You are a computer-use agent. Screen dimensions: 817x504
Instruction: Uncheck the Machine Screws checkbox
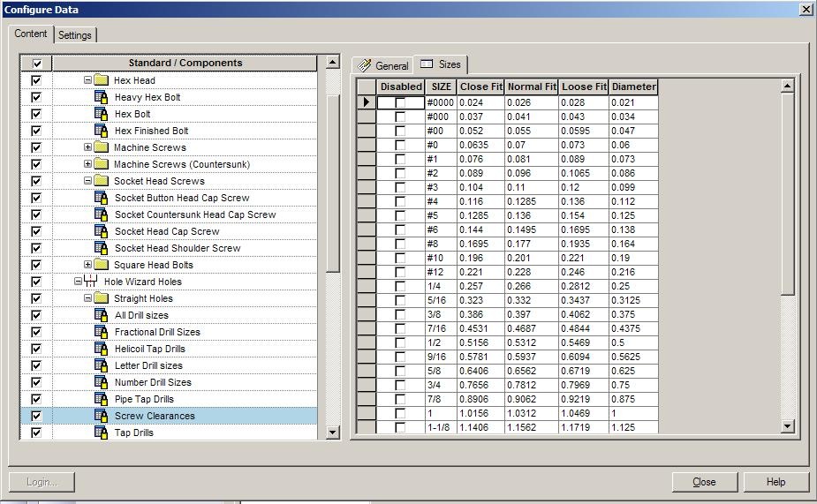pyautogui.click(x=36, y=147)
